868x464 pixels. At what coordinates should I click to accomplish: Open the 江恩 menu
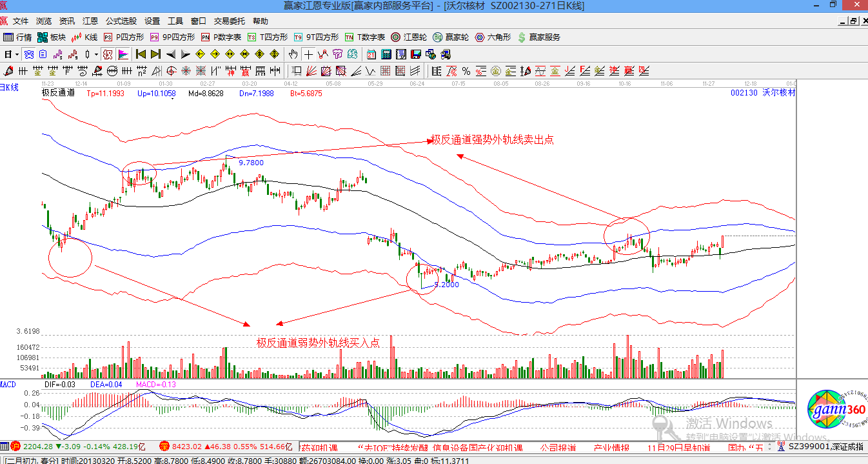[x=90, y=21]
